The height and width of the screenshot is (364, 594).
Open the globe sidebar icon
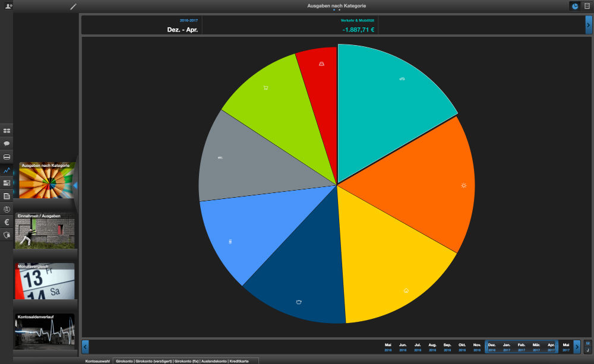click(x=7, y=209)
